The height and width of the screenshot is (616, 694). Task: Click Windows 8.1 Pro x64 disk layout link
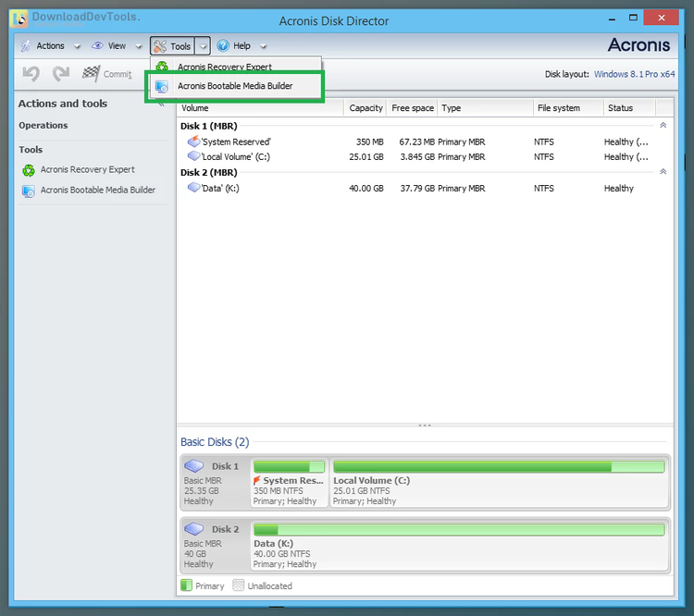click(634, 74)
